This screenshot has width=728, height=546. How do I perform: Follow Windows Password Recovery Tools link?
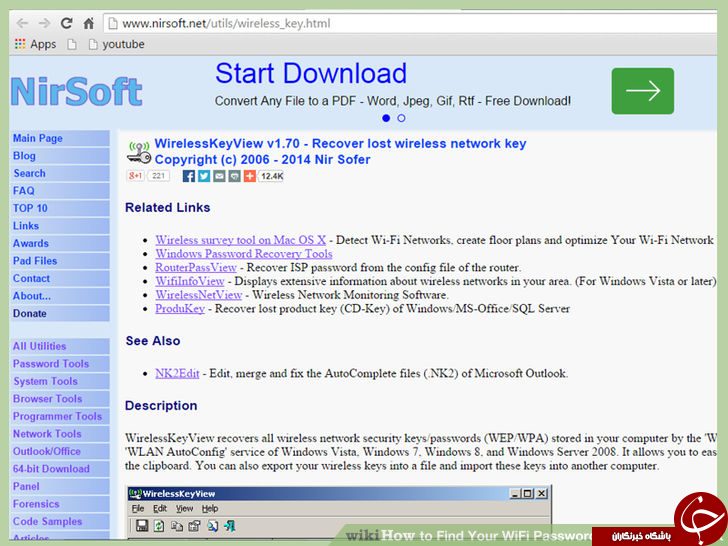click(x=244, y=254)
